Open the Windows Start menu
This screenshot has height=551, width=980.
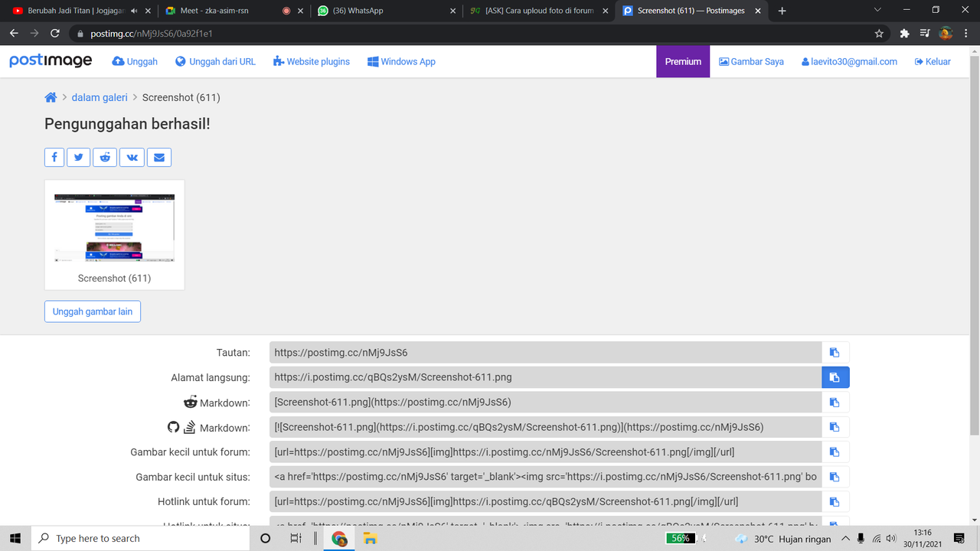15,538
